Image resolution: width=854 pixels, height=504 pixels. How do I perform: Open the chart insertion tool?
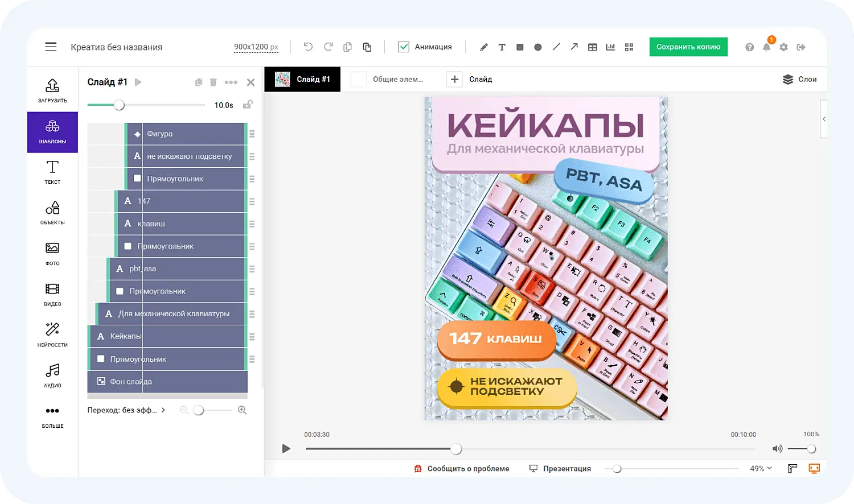pos(610,47)
